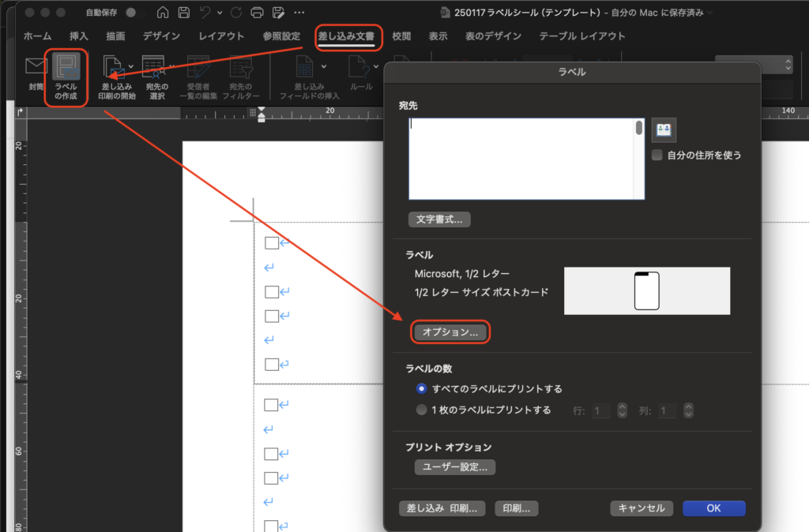
Task: Toggle the 自動保存 autosave switch
Action: click(x=130, y=13)
